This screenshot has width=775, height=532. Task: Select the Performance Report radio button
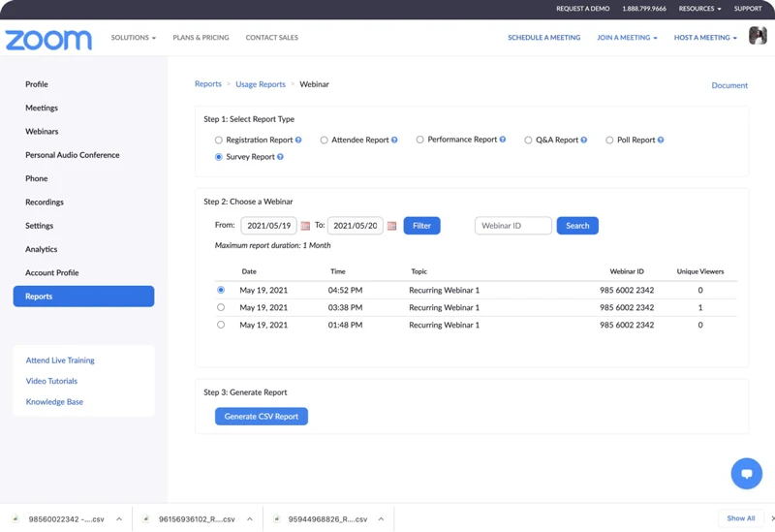click(x=419, y=140)
